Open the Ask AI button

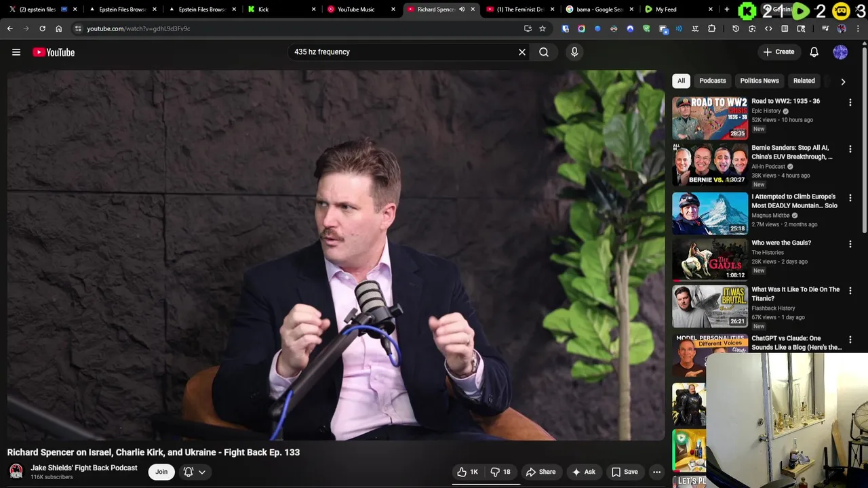point(583,472)
